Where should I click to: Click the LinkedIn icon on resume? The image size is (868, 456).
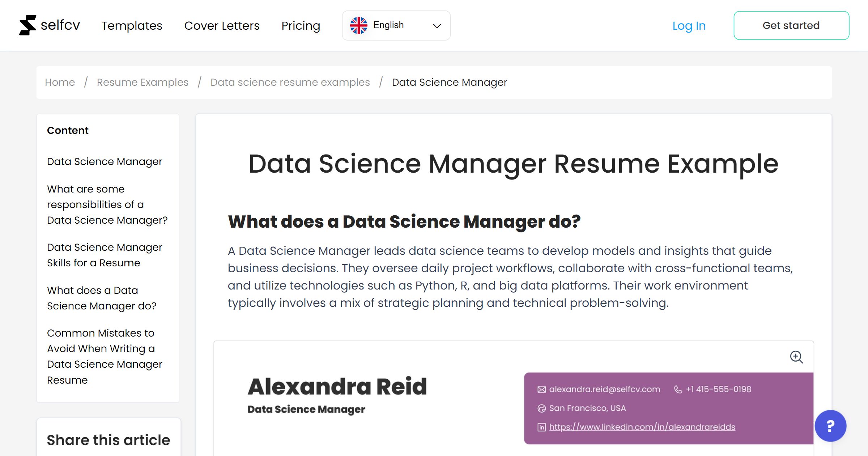point(541,427)
